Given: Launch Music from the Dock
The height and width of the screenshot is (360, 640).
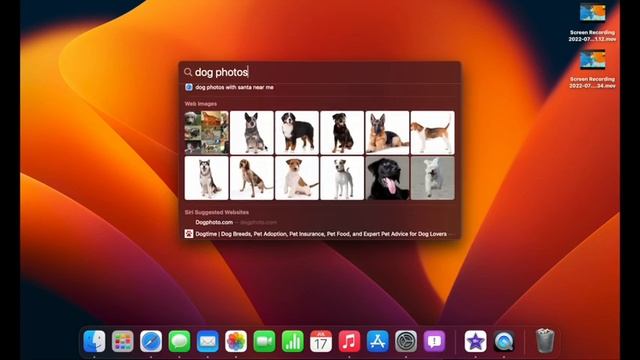Looking at the screenshot, I should [x=349, y=341].
